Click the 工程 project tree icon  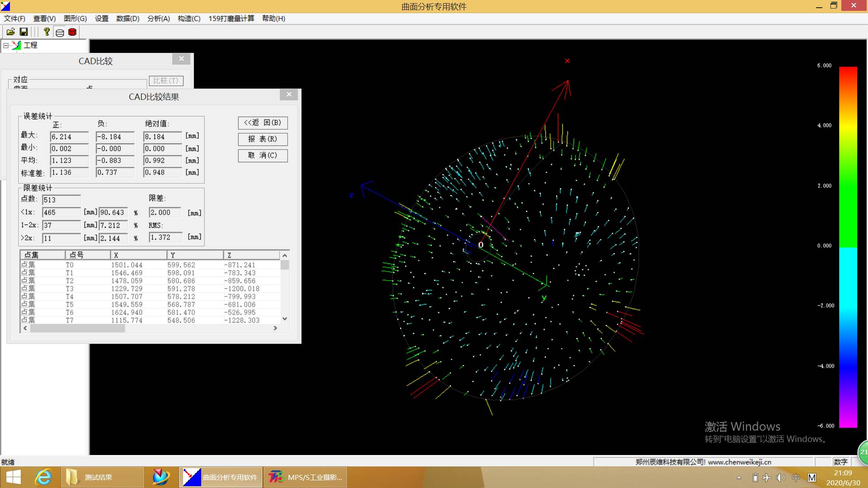[17, 45]
